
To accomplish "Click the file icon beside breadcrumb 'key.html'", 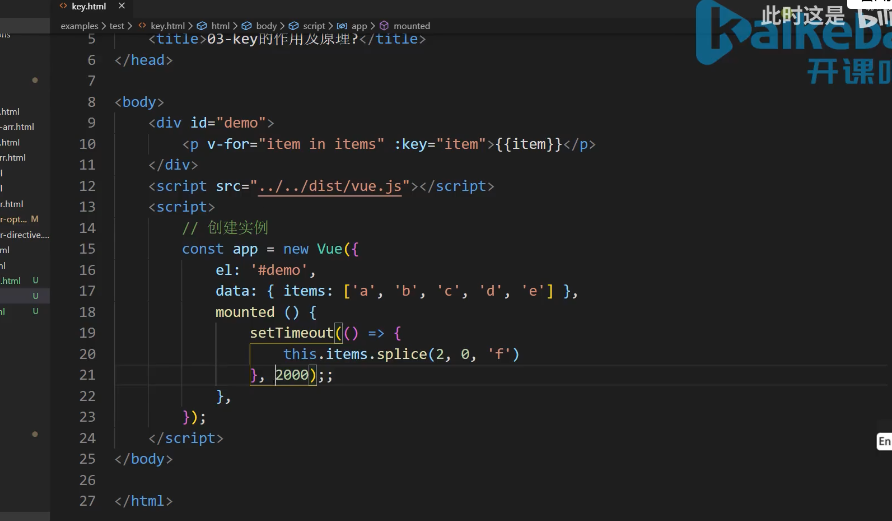I will pyautogui.click(x=142, y=26).
